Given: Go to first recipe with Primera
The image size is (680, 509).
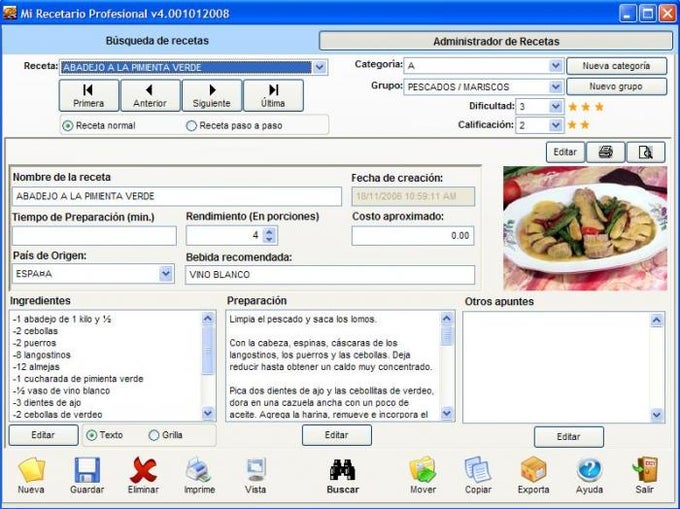Looking at the screenshot, I should coord(88,96).
